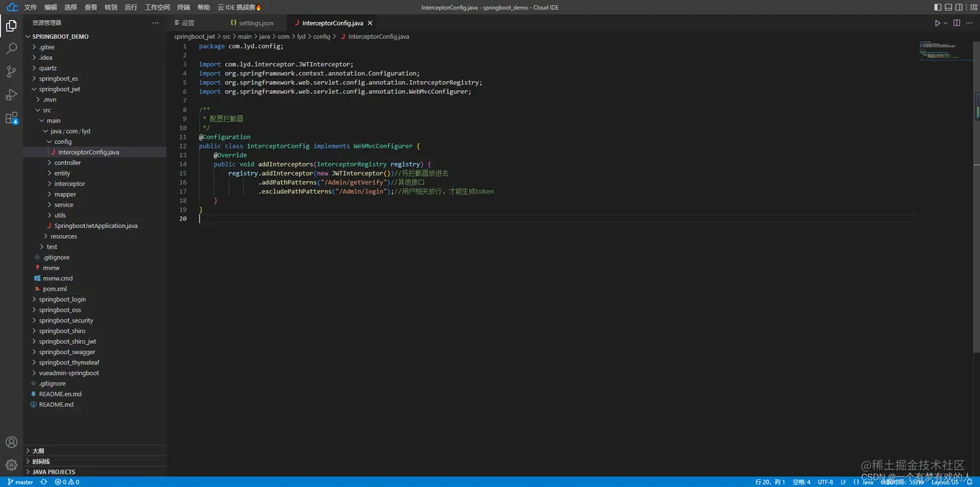Screen dimensions: 980x487
Task: Change encoding via UTF-8 status item
Action: click(825, 482)
